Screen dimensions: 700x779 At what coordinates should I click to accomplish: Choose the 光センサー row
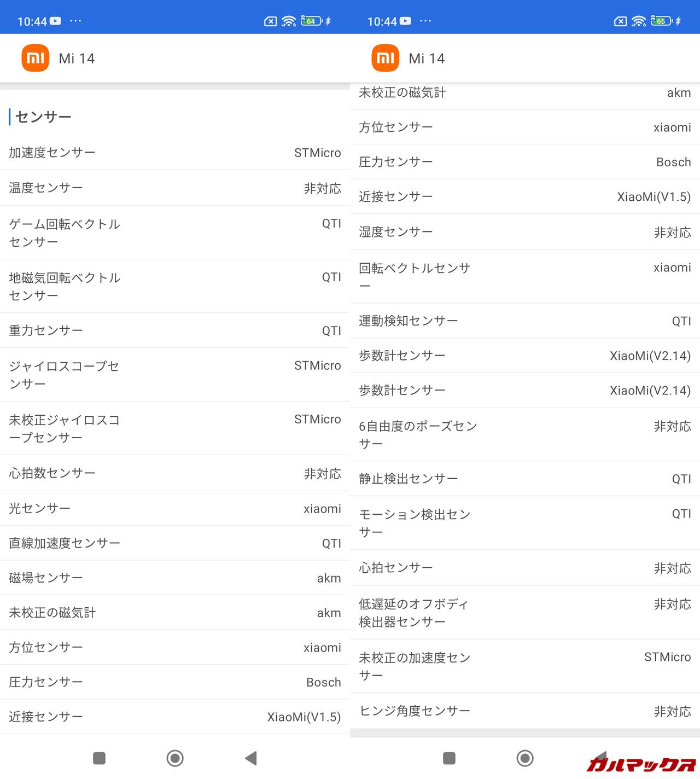coord(175,508)
